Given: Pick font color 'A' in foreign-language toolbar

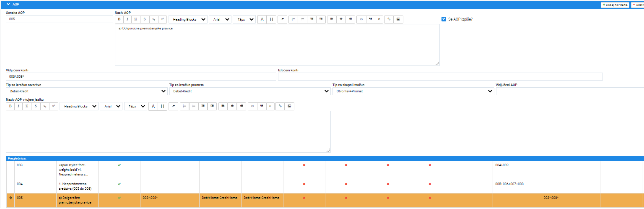Looking at the screenshot, I should pos(153,107).
